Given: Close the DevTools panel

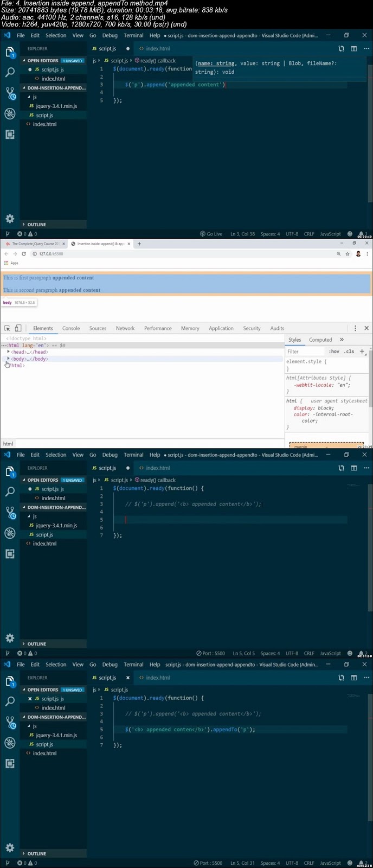Looking at the screenshot, I should 366,328.
